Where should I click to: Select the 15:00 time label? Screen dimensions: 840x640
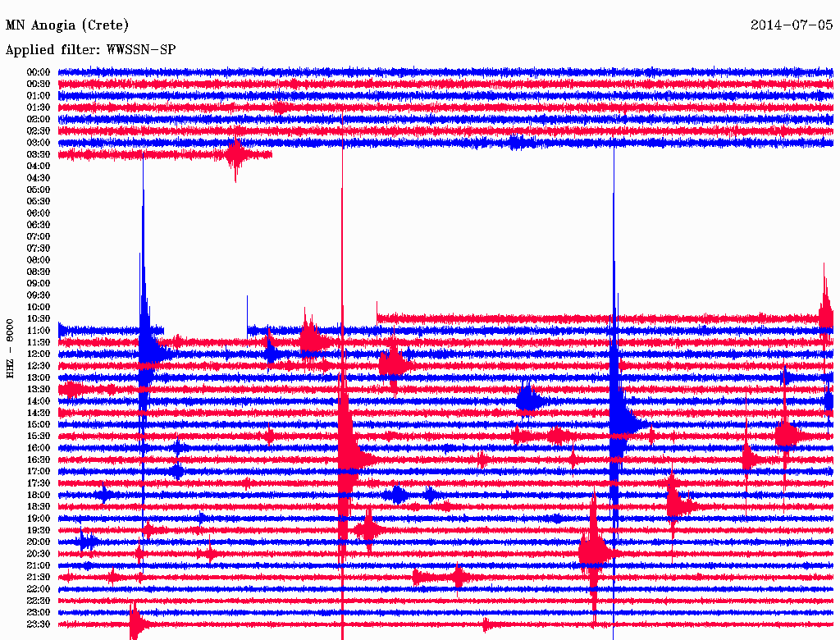(x=38, y=424)
